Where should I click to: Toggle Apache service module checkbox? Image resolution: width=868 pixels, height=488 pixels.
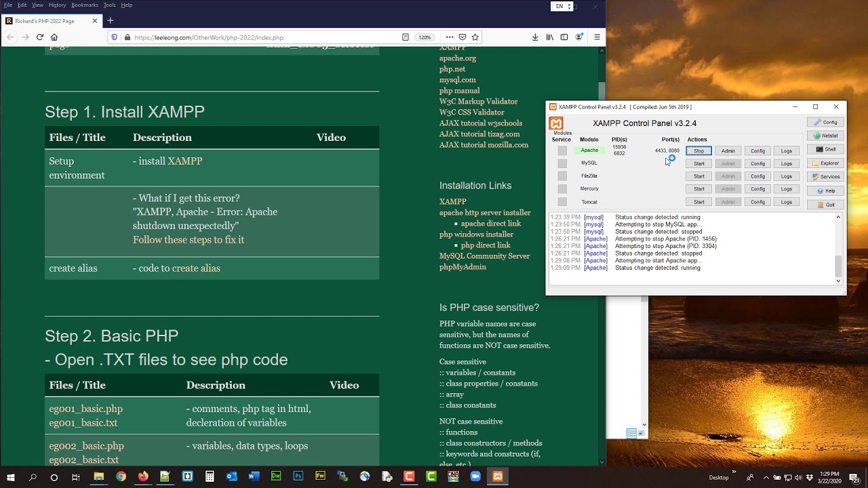[x=562, y=150]
